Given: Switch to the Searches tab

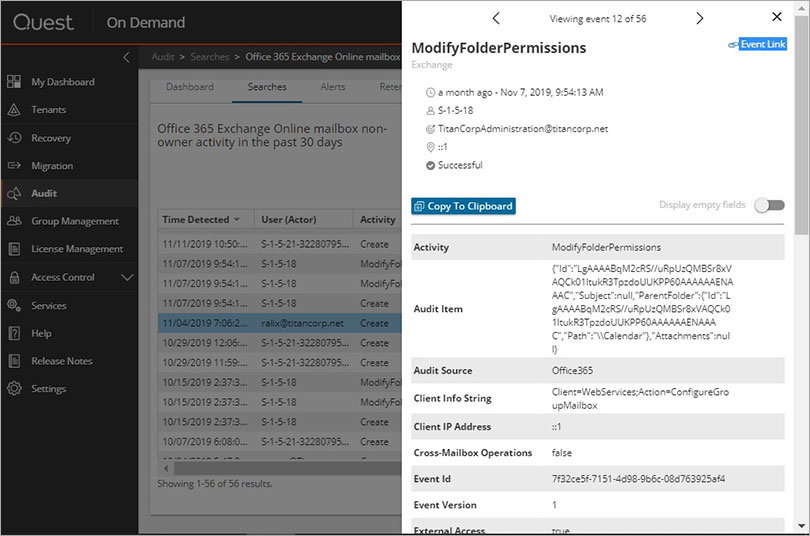Looking at the screenshot, I should pos(267,87).
